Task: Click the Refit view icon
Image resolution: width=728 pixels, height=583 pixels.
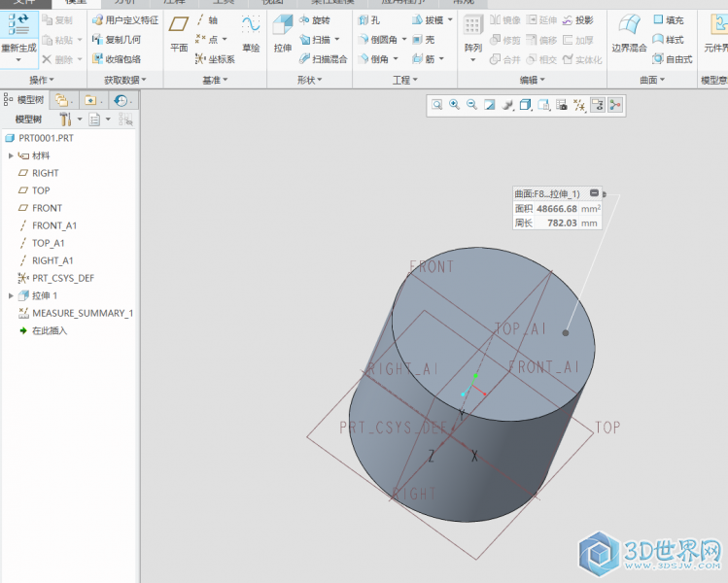Action: pos(436,105)
